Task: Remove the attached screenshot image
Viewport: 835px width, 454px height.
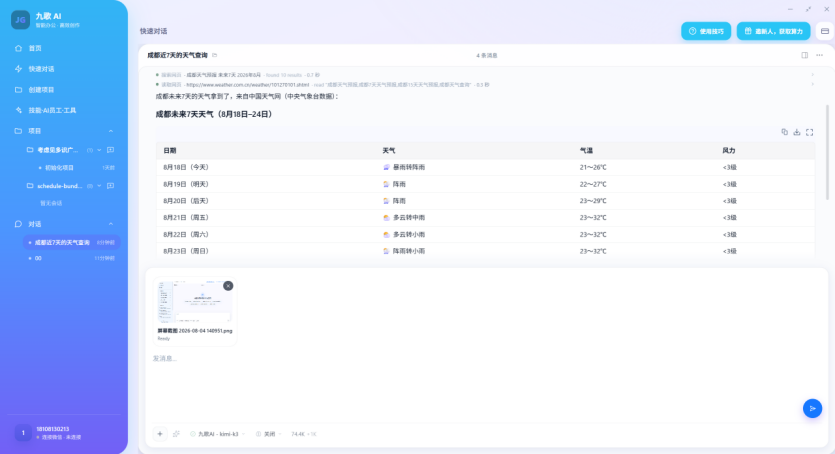Action: (x=228, y=286)
